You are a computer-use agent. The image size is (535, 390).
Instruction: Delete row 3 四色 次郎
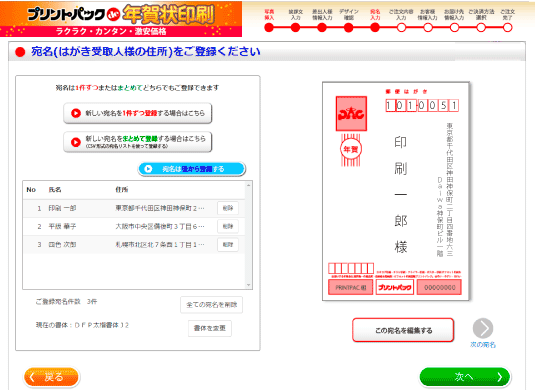228,244
